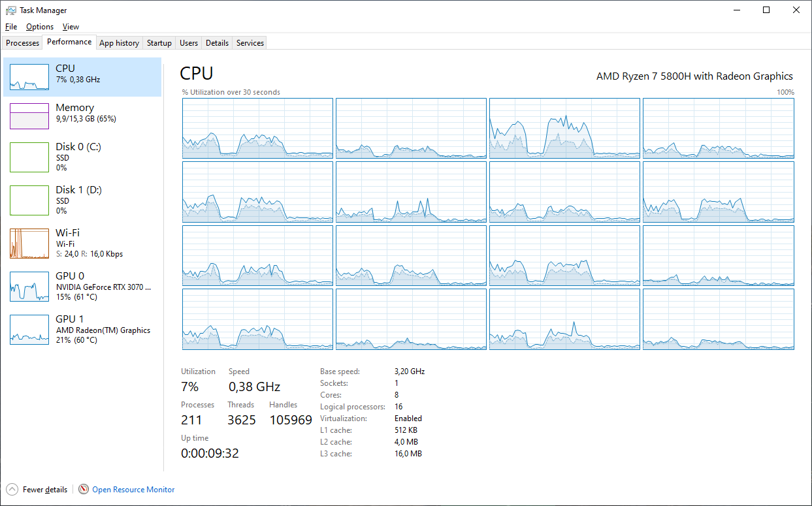Screen dimensions: 812x506
Task: Click the Disk 0 (C:) graph icon
Action: pyautogui.click(x=29, y=157)
